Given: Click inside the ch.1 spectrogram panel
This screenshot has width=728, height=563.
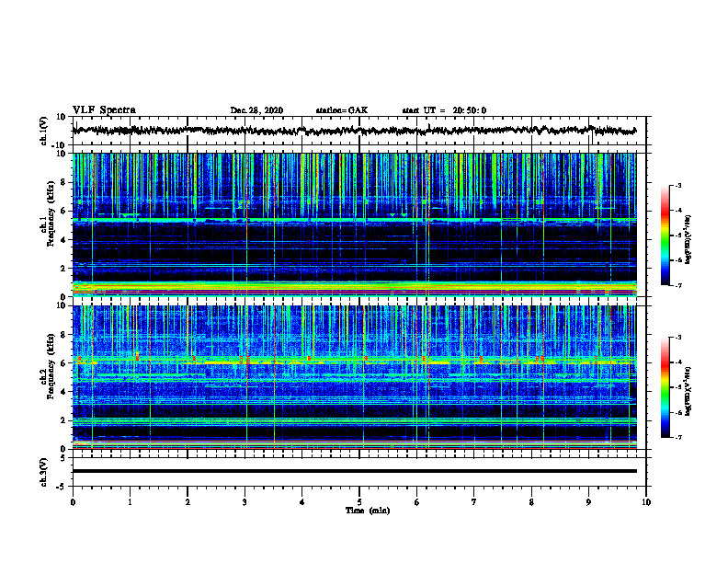Looking at the screenshot, I should 355,224.
